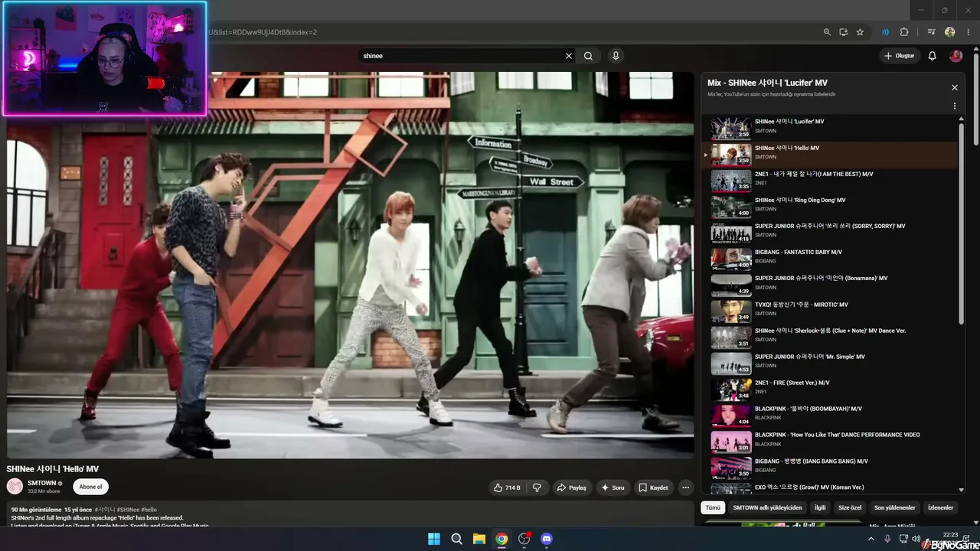
Task: Click the blue sound-wave extension icon
Action: pos(885,32)
